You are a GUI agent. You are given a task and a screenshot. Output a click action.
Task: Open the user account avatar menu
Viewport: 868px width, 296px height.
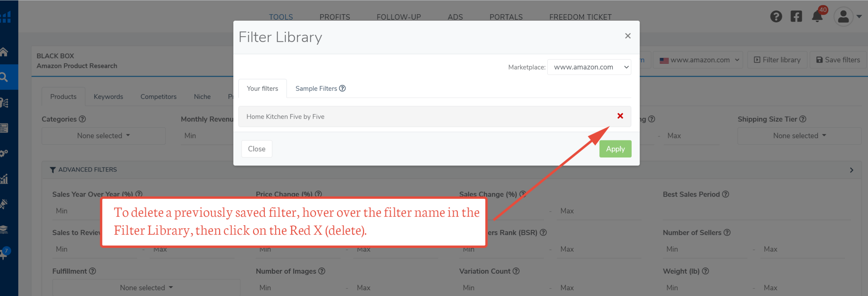[x=844, y=17]
